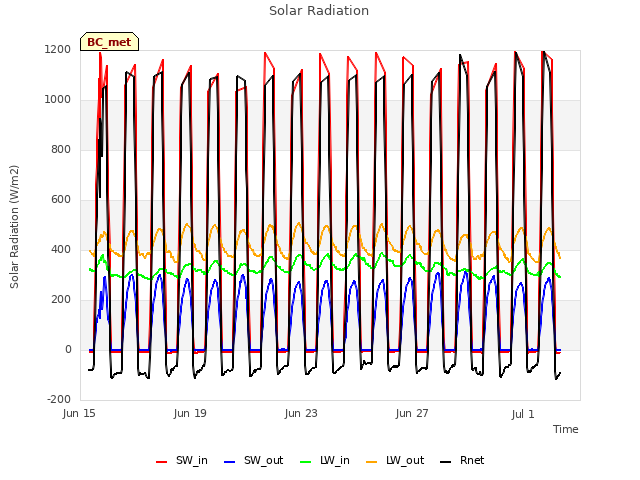The height and width of the screenshot is (480, 640).
Task: Click the 400 y-axis tick label
Action: point(61,249)
